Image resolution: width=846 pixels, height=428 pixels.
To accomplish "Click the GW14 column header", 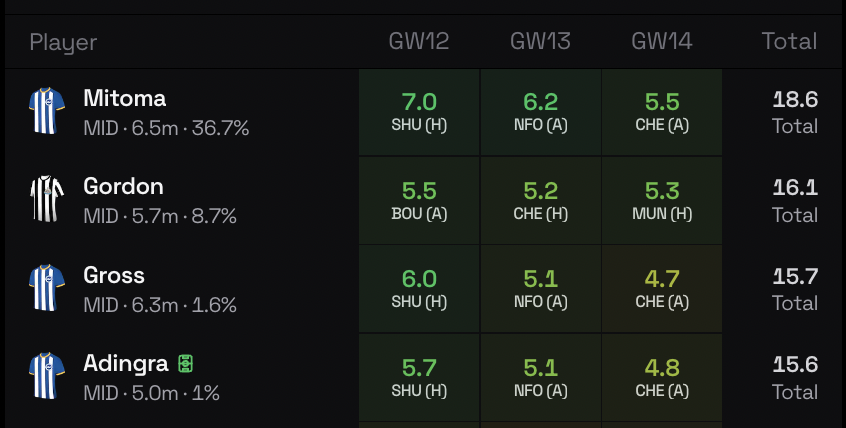I will coord(661,41).
